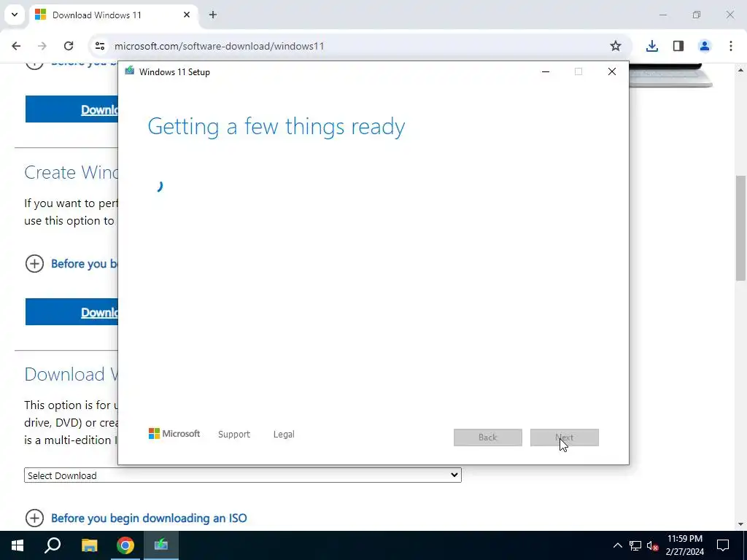Click the forward arrow in Chrome
The height and width of the screenshot is (560, 747).
click(42, 46)
